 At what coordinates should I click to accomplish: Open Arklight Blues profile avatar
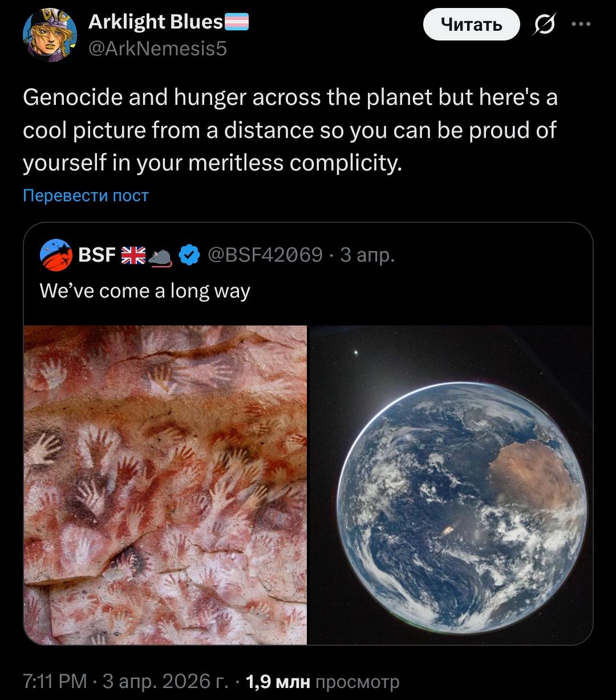pos(50,35)
